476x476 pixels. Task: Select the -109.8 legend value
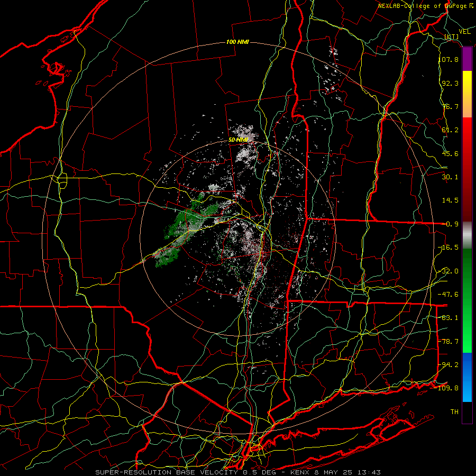tap(446, 388)
